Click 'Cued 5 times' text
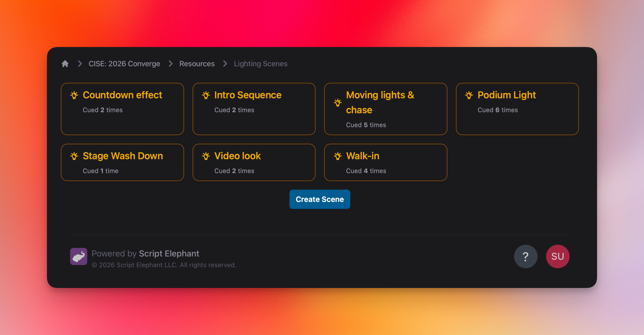644x335 pixels. (366, 125)
